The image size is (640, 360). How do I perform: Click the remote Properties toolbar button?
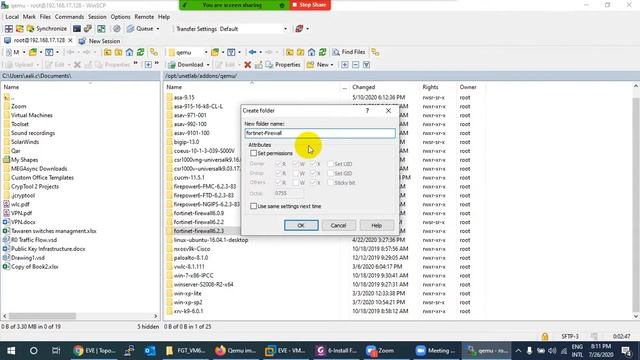point(283,64)
